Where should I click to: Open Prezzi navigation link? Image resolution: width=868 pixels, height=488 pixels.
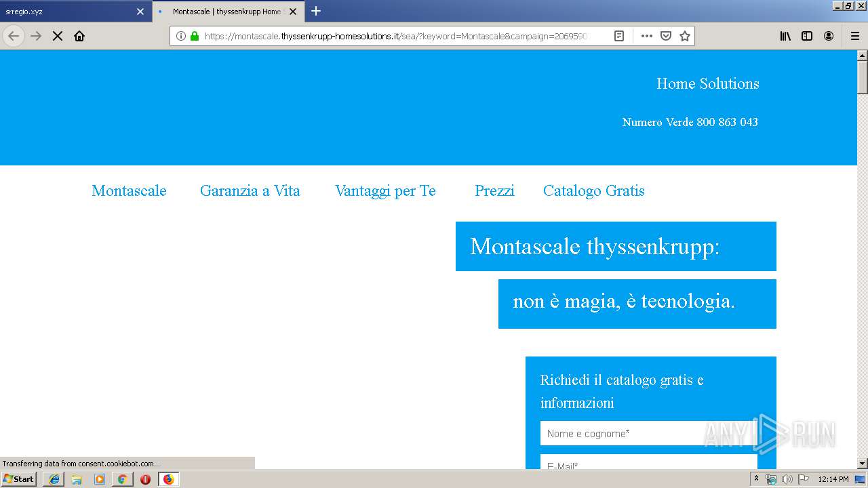(494, 190)
